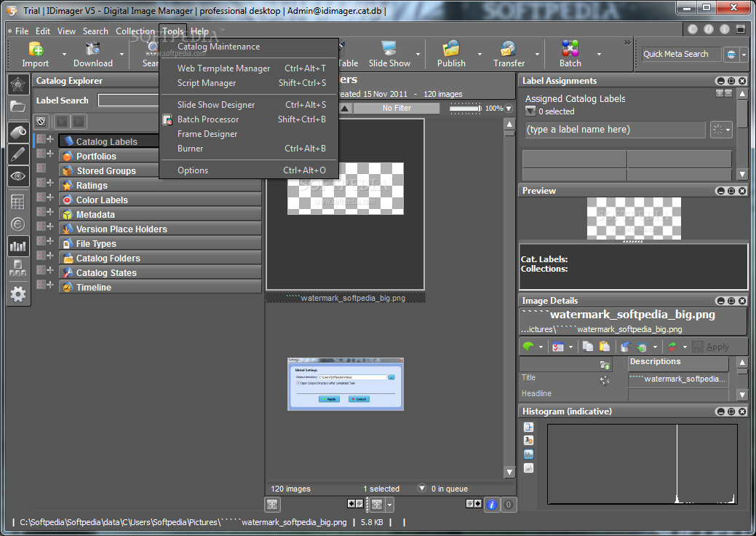Click the clear filter icon under Label Search
The height and width of the screenshot is (536, 756).
pyautogui.click(x=41, y=122)
